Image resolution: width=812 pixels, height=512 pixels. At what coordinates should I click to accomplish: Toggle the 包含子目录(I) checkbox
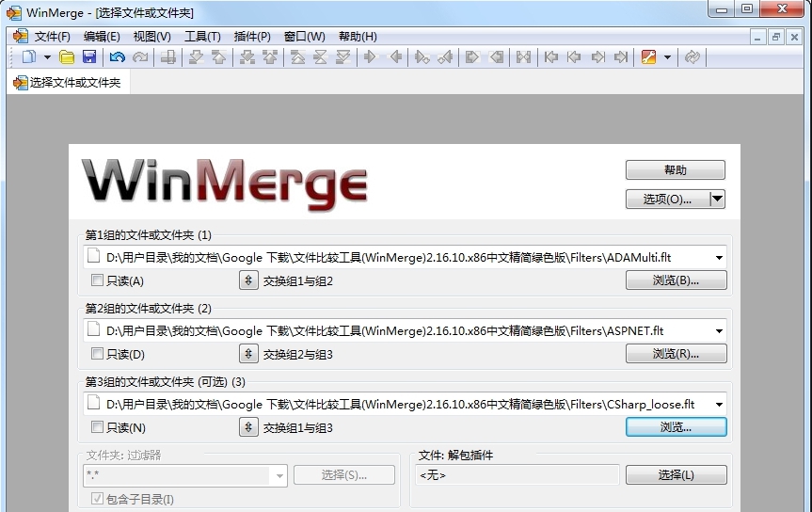(97, 499)
